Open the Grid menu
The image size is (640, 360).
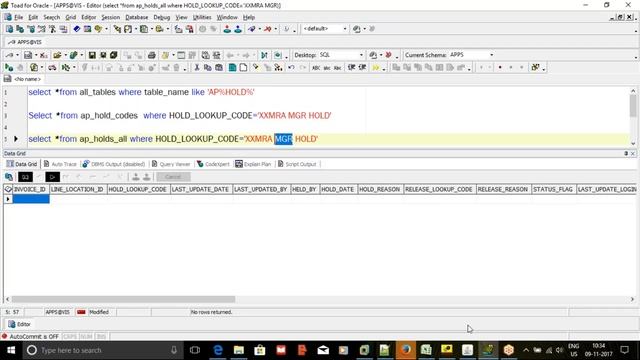coord(71,17)
